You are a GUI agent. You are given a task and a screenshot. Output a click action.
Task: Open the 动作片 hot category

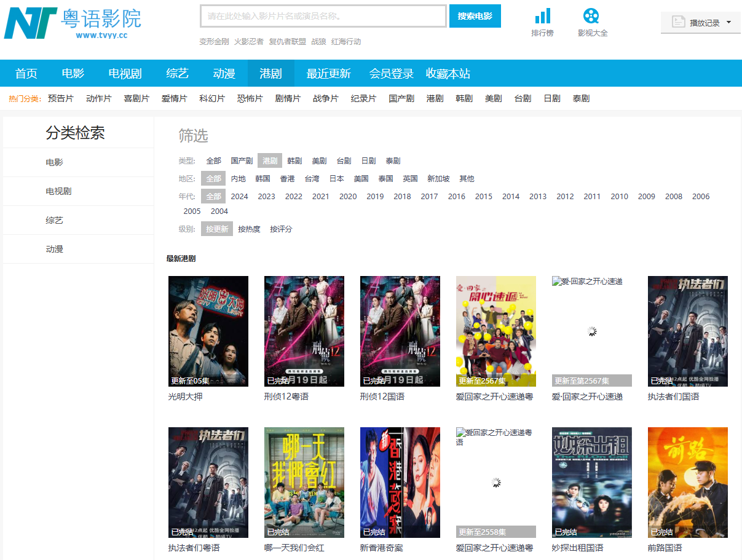click(99, 98)
